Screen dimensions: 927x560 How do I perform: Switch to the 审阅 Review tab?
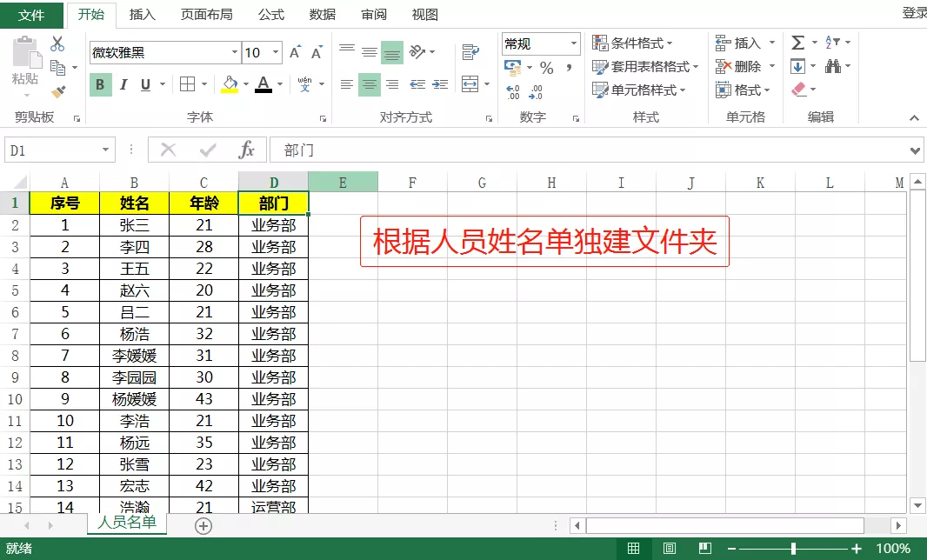pyautogui.click(x=374, y=15)
